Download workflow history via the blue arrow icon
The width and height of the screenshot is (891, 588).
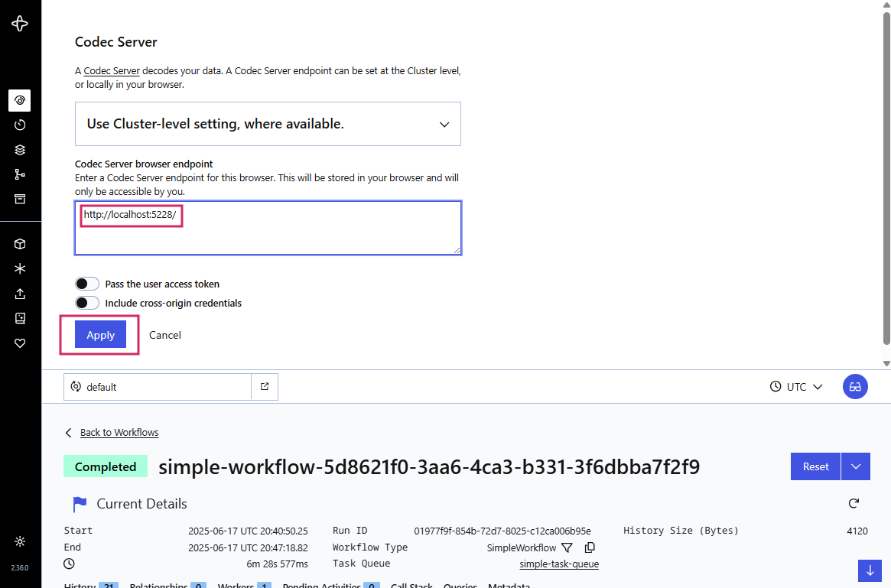pos(870,570)
